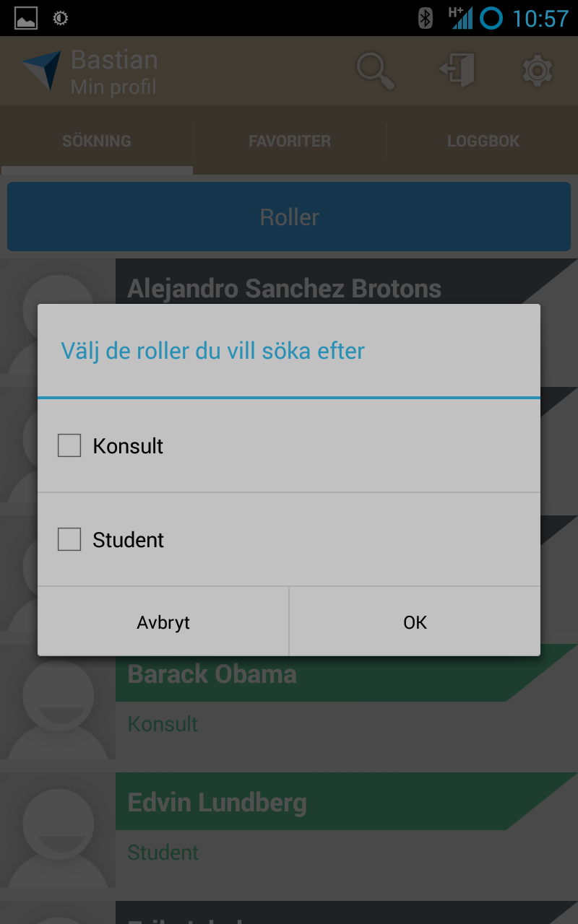This screenshot has width=578, height=924.
Task: Switch to the Loggbok tab
Action: point(483,141)
